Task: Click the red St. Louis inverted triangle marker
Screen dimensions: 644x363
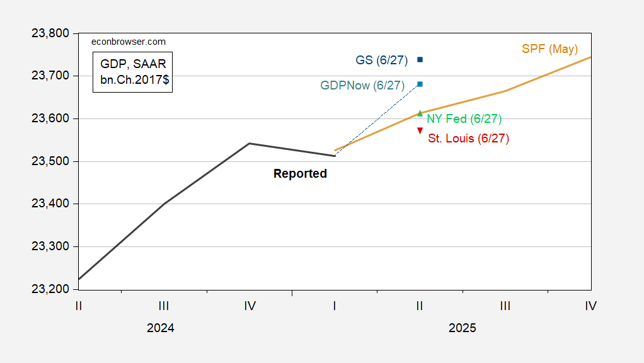Action: coord(420,130)
